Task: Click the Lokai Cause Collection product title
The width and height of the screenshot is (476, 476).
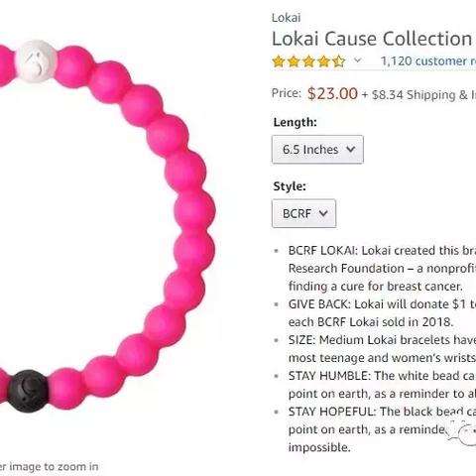Action: 374,39
